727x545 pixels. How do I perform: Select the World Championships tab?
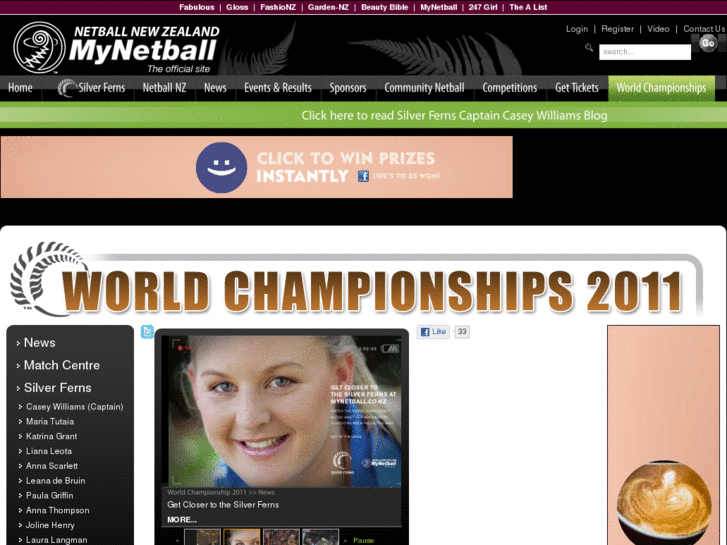point(661,88)
